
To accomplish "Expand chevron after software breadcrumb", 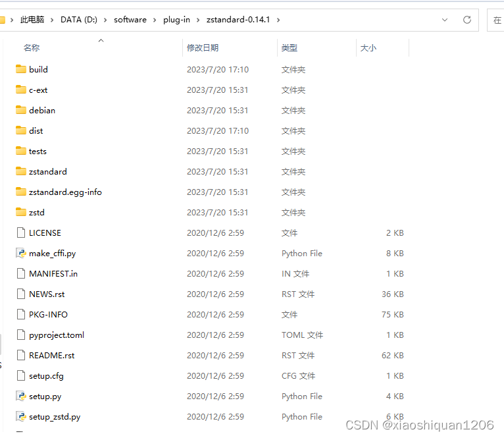I will click(155, 20).
